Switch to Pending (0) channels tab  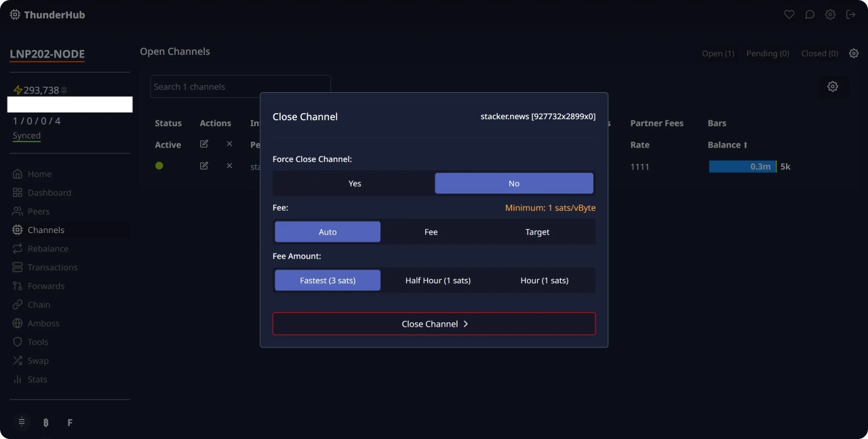(x=768, y=54)
